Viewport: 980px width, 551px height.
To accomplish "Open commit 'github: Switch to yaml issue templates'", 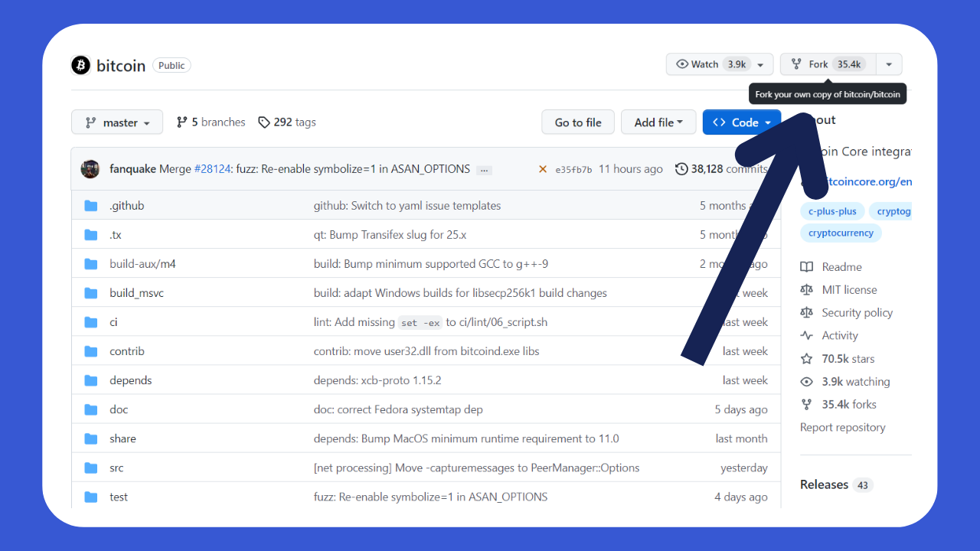I will (x=407, y=206).
